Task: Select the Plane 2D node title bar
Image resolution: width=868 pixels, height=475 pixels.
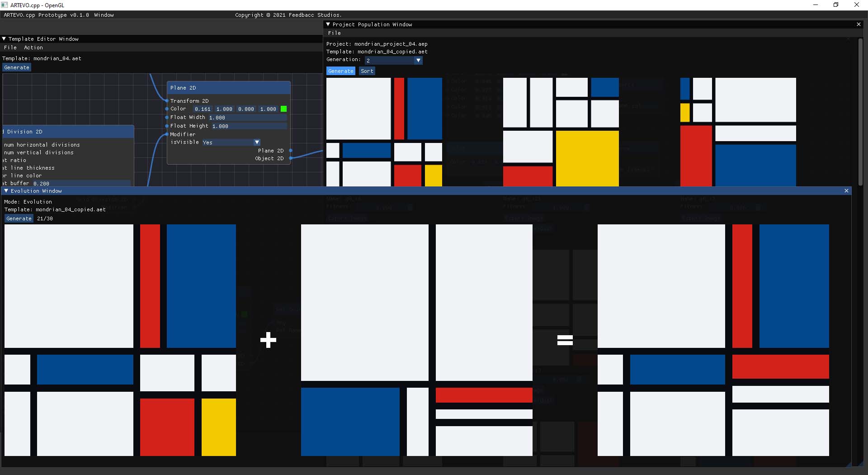Action: (229, 88)
